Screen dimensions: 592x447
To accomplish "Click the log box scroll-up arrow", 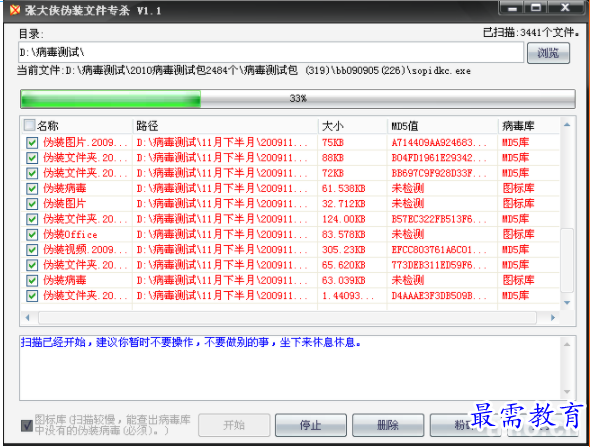I will (x=567, y=344).
